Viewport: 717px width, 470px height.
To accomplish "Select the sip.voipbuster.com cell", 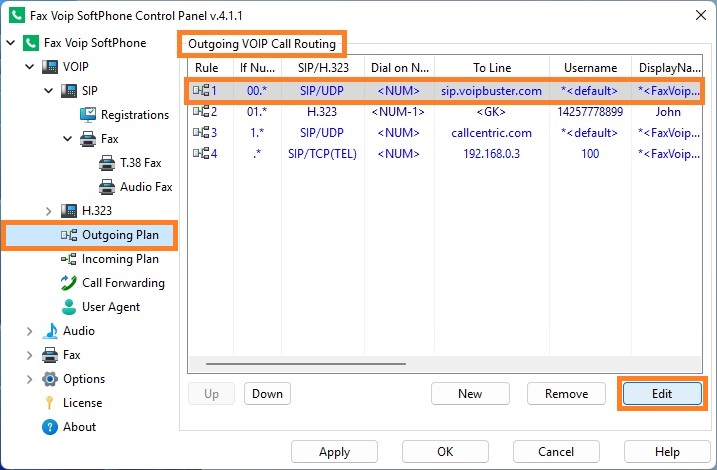I will 492,91.
